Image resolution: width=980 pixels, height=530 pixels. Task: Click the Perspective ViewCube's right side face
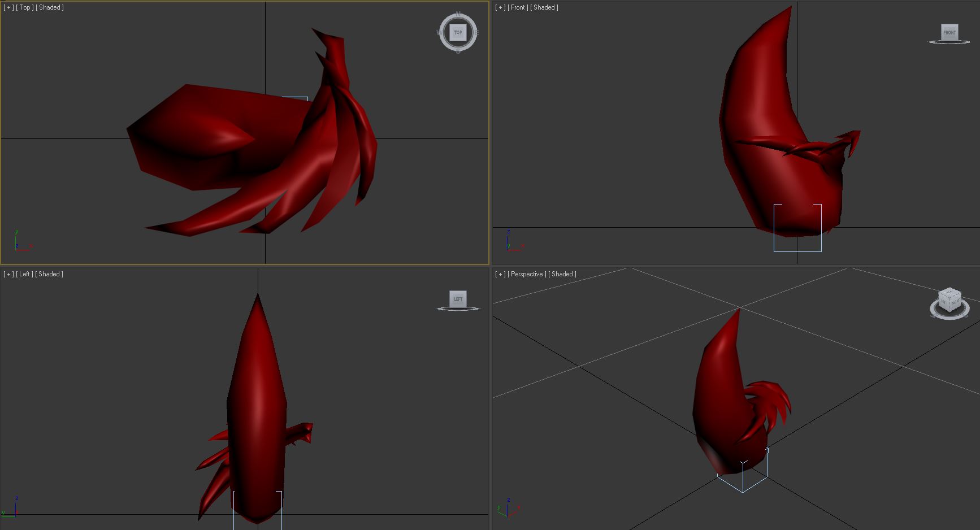click(x=955, y=303)
